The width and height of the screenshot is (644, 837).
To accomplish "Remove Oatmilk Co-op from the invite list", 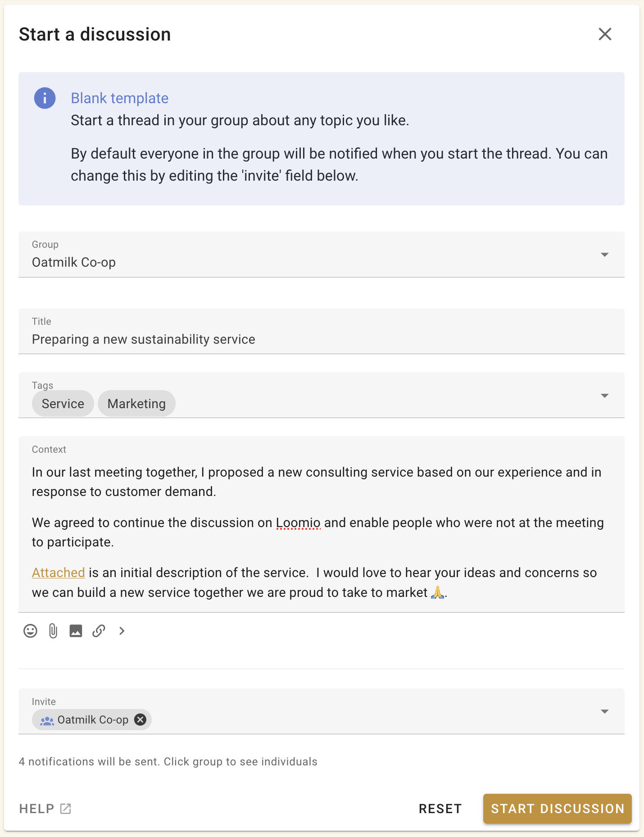I will (140, 719).
